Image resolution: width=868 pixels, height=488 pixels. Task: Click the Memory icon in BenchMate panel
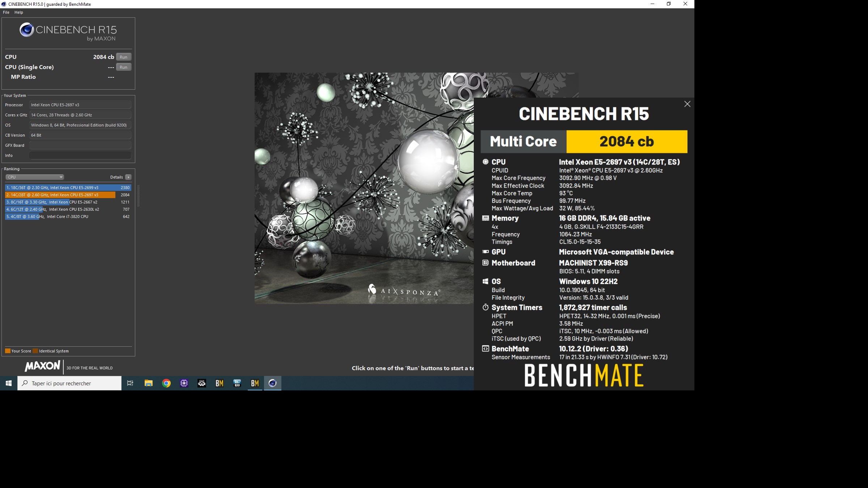[x=485, y=218]
